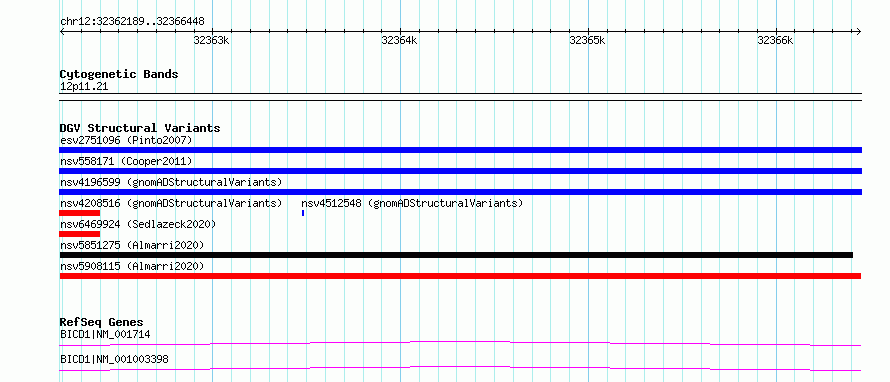
Task: Click the 32365k ruler position
Action: (x=587, y=40)
